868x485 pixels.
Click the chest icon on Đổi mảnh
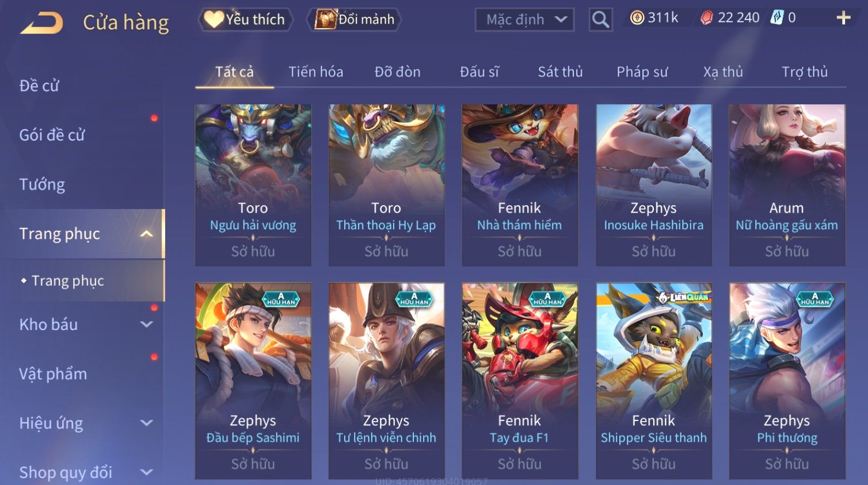(325, 20)
